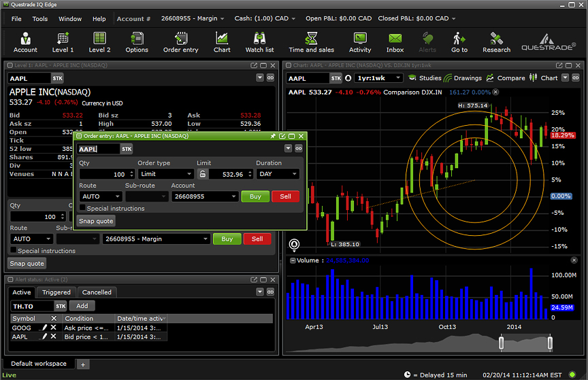Open the Chart type option
This screenshot has width=588, height=380.
click(x=543, y=78)
